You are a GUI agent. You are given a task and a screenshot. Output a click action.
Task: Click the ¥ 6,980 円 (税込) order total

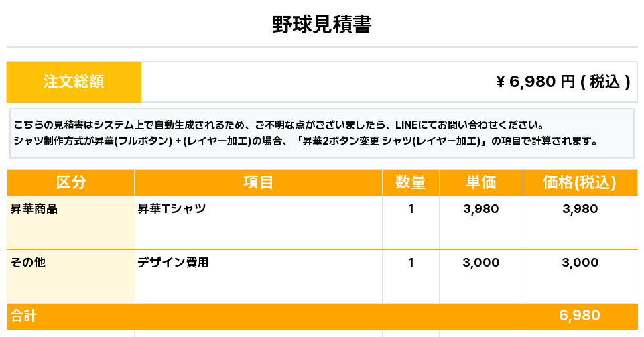(562, 82)
